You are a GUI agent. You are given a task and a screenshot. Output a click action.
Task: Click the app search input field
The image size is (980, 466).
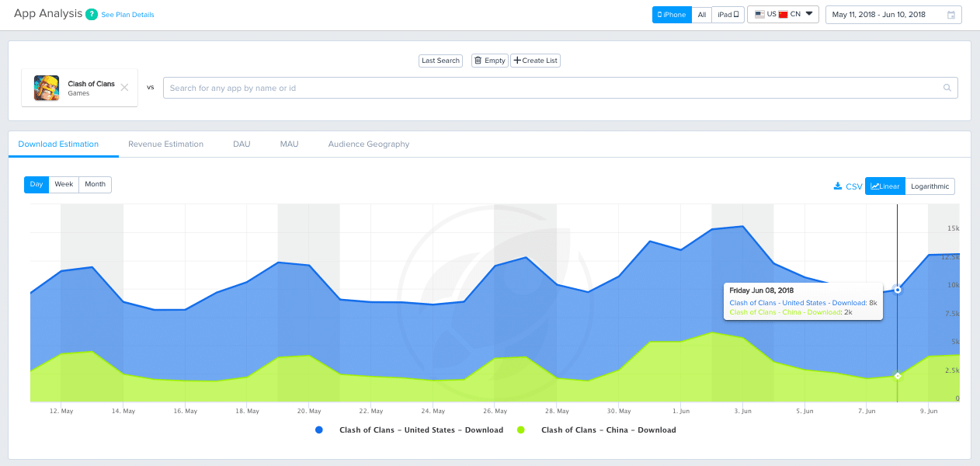[560, 88]
